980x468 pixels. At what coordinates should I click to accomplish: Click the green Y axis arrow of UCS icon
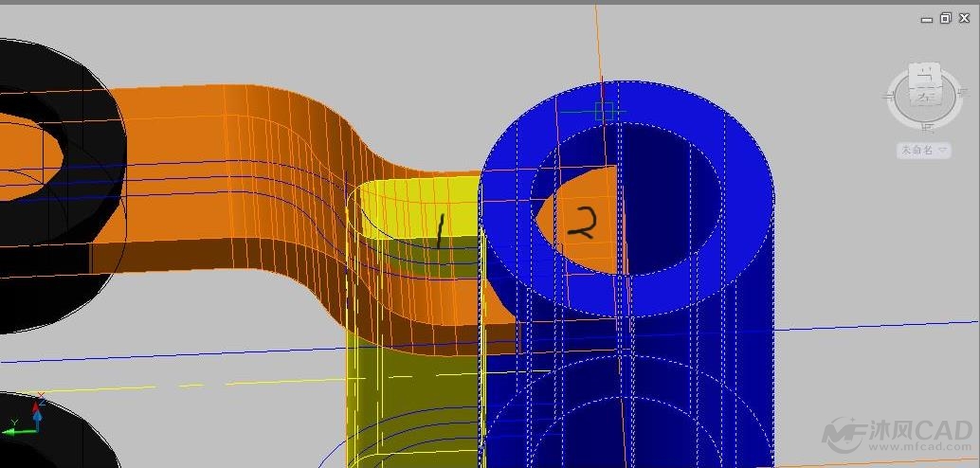click(9, 431)
